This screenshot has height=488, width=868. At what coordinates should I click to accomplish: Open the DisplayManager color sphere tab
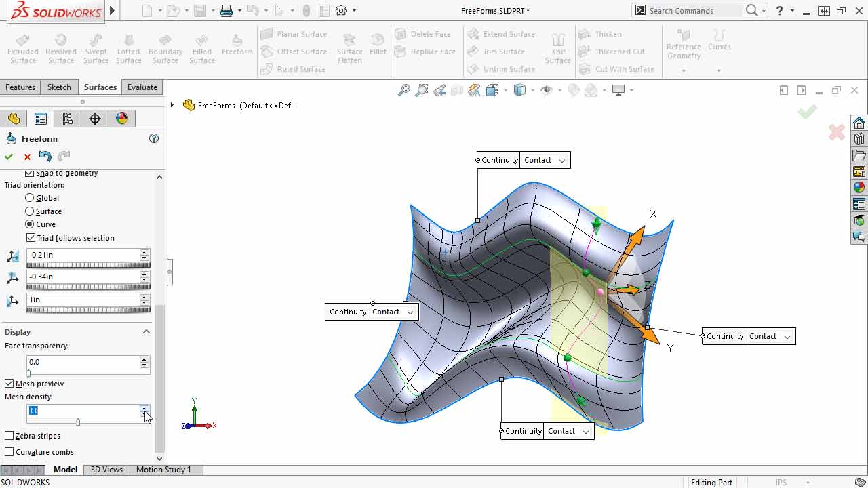tap(122, 119)
